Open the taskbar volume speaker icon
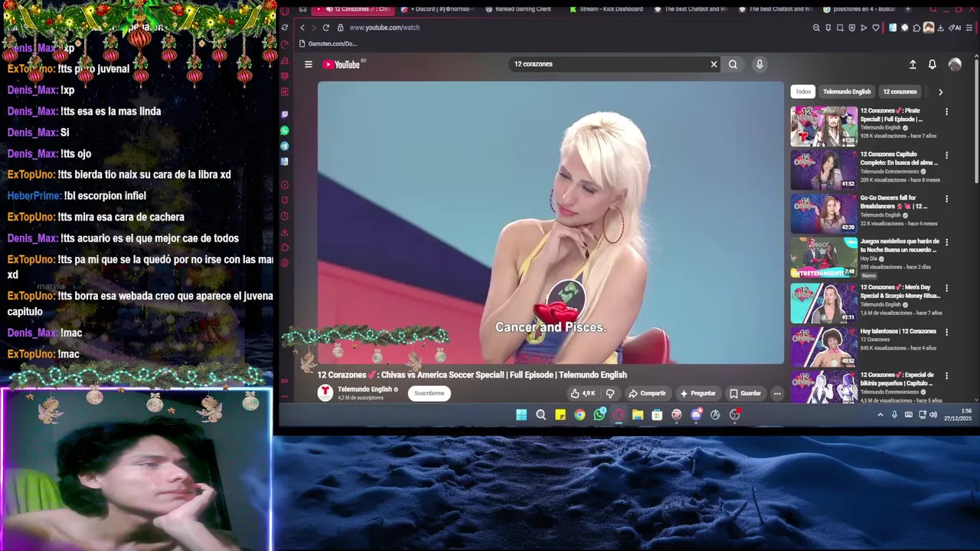 point(933,415)
